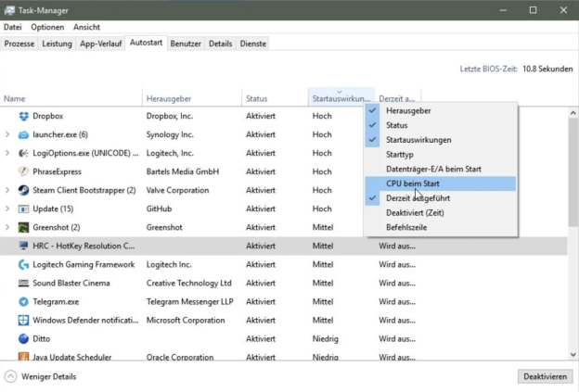The width and height of the screenshot is (579, 392).
Task: Select the Dropbox row name
Action: click(x=47, y=116)
